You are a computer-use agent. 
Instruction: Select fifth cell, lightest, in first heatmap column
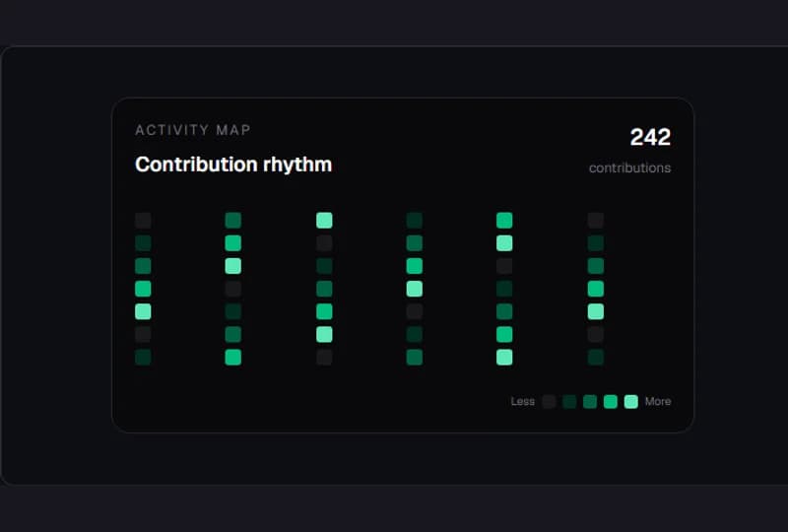[143, 311]
